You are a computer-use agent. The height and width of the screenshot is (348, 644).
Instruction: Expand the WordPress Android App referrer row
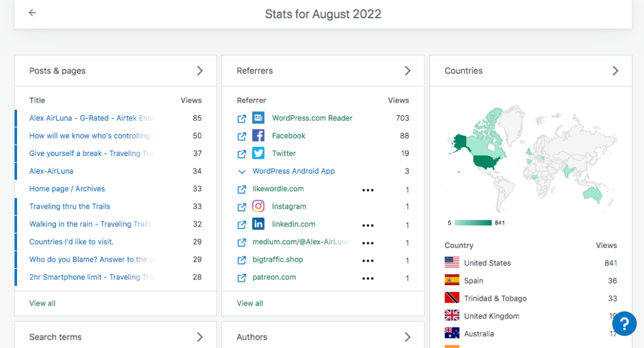point(241,171)
